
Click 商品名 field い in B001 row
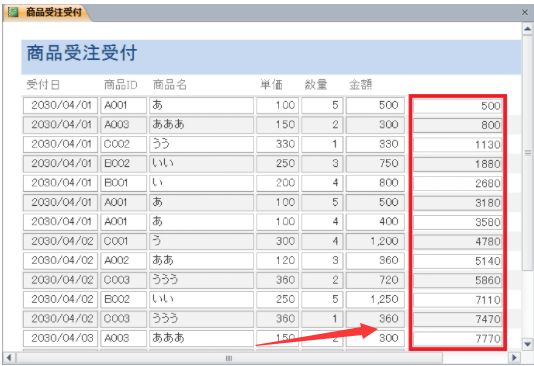(201, 183)
